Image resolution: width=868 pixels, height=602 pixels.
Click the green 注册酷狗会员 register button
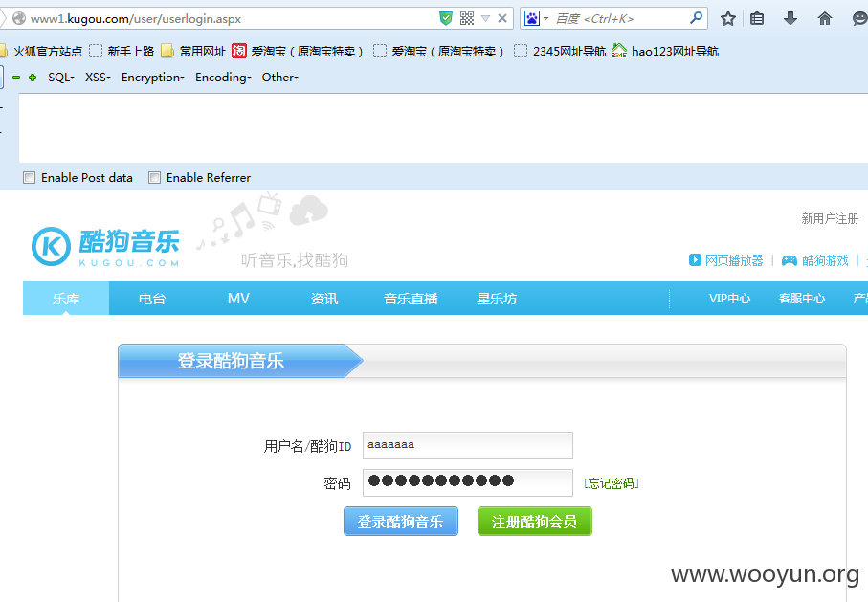point(535,522)
